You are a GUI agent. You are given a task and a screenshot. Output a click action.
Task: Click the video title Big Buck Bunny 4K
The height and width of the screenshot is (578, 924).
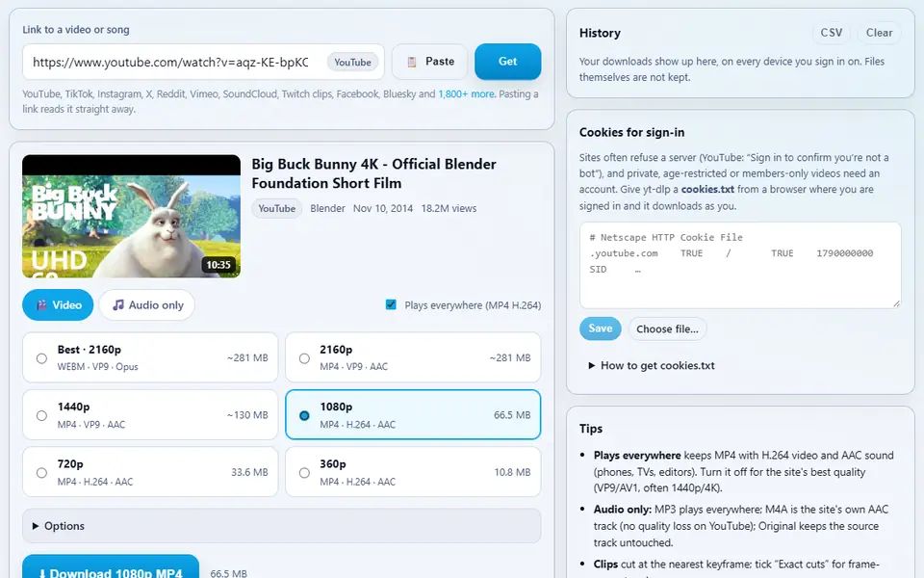[373, 173]
